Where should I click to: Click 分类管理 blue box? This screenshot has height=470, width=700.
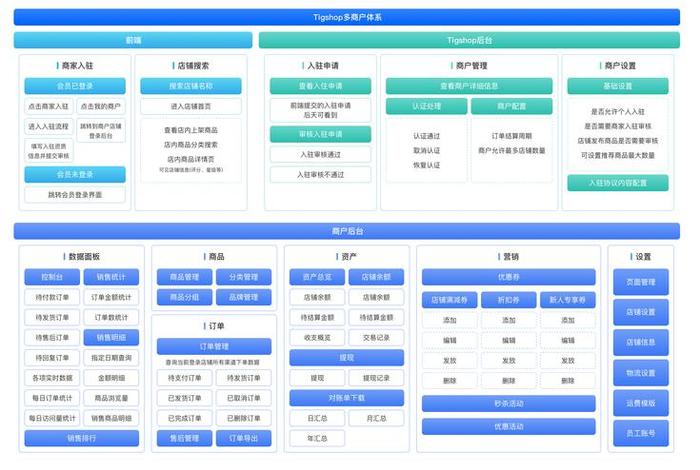click(x=244, y=277)
